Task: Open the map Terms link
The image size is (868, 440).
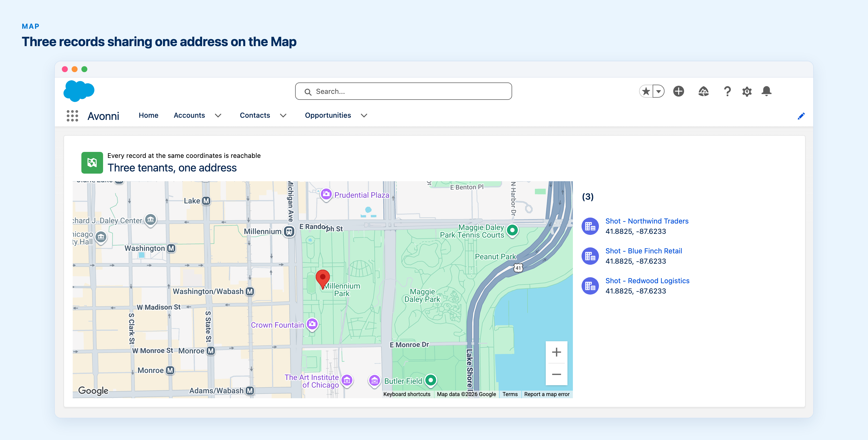Action: coord(510,394)
